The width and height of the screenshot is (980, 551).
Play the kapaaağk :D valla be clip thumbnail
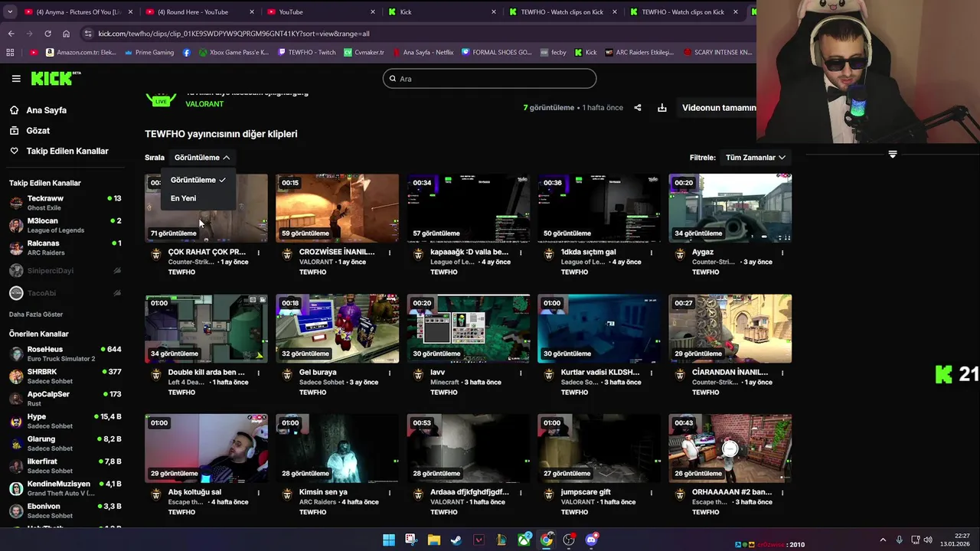coord(468,208)
